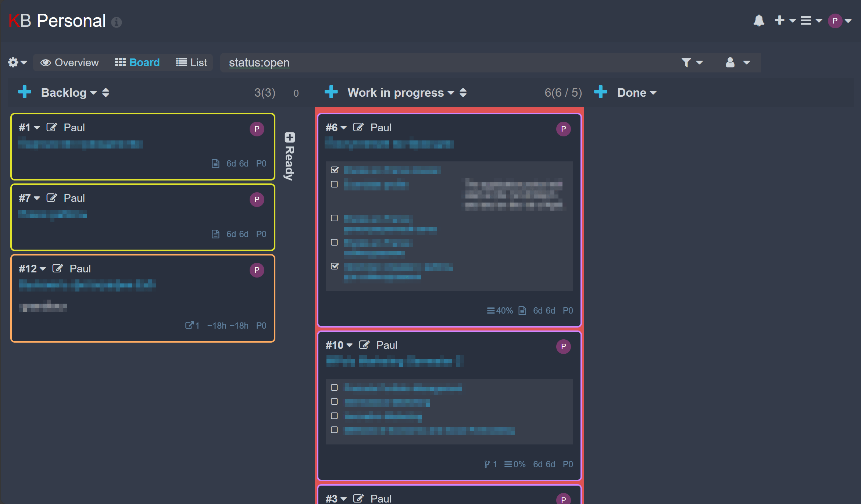Click Work in progress sort arrows
This screenshot has height=504, width=861.
[463, 93]
